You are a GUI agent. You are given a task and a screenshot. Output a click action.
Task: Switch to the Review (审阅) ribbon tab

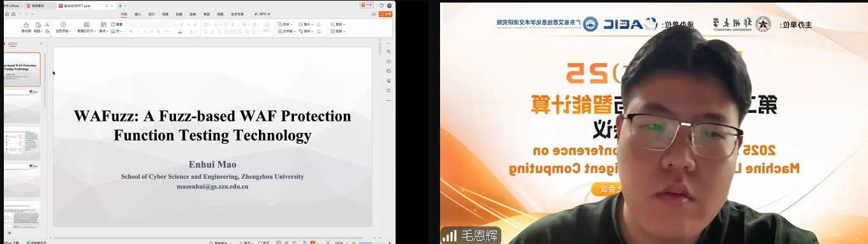point(207,13)
